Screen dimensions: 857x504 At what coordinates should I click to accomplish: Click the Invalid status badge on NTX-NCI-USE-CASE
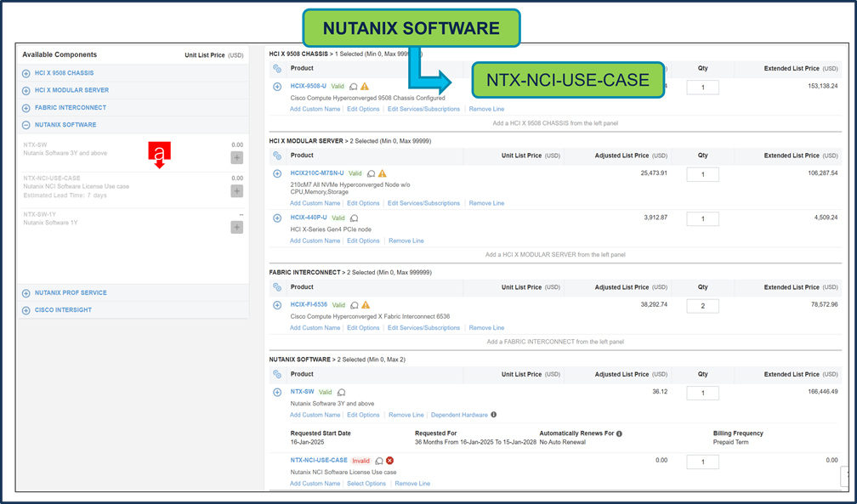360,461
